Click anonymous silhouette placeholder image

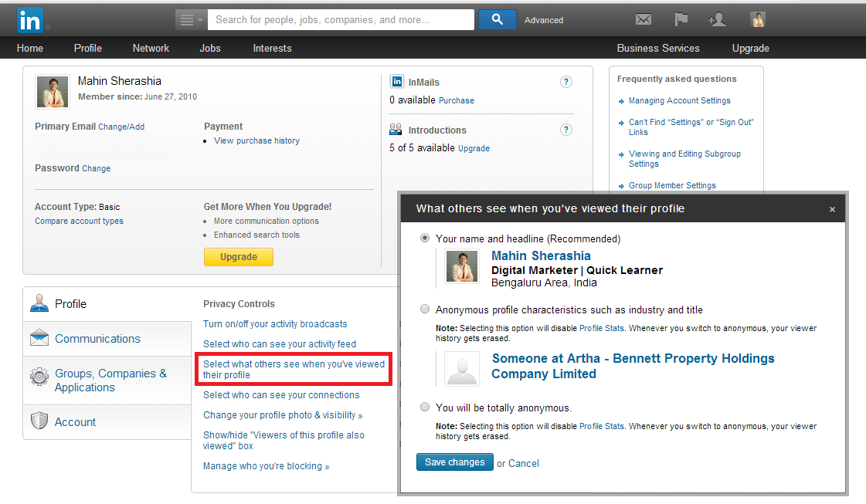(462, 369)
